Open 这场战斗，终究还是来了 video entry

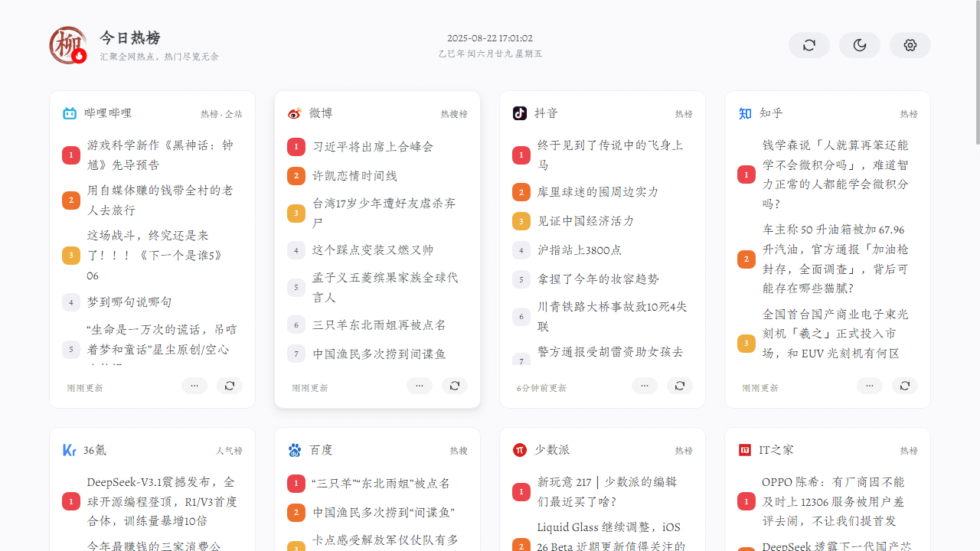[152, 256]
